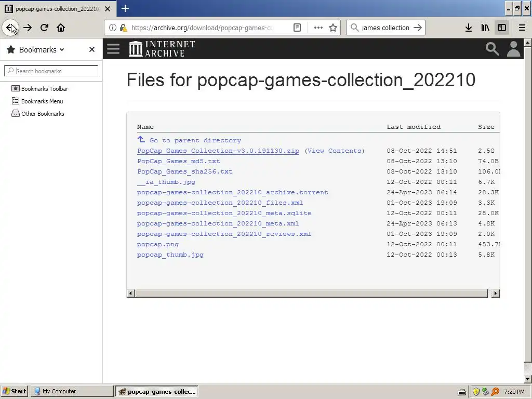Viewport: 532px width, 399px height.
Task: Open page actions three-dot menu
Action: pos(318,28)
